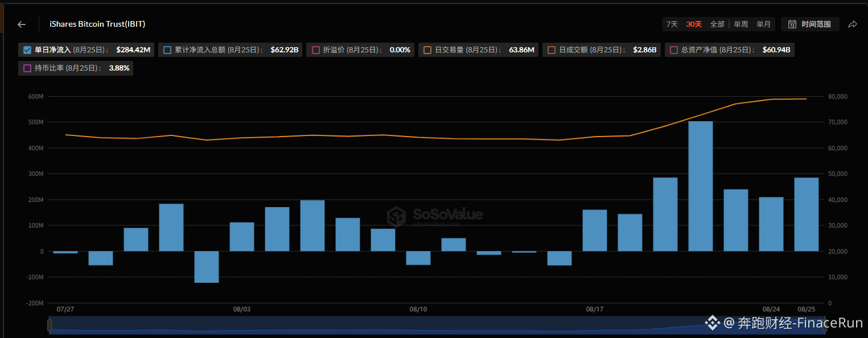
Task: Enable the 持币比率 series checkbox
Action: [27, 68]
